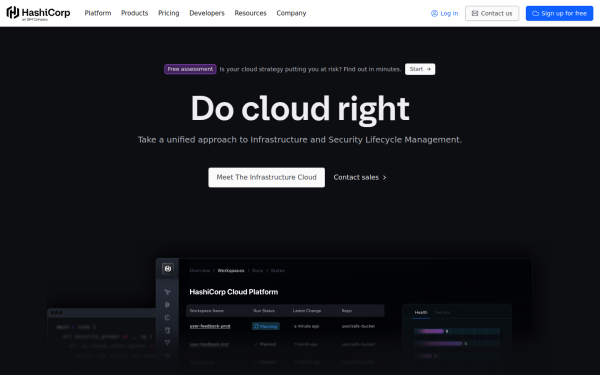600x375 pixels.
Task: Click the blue Planning status badge
Action: point(266,326)
